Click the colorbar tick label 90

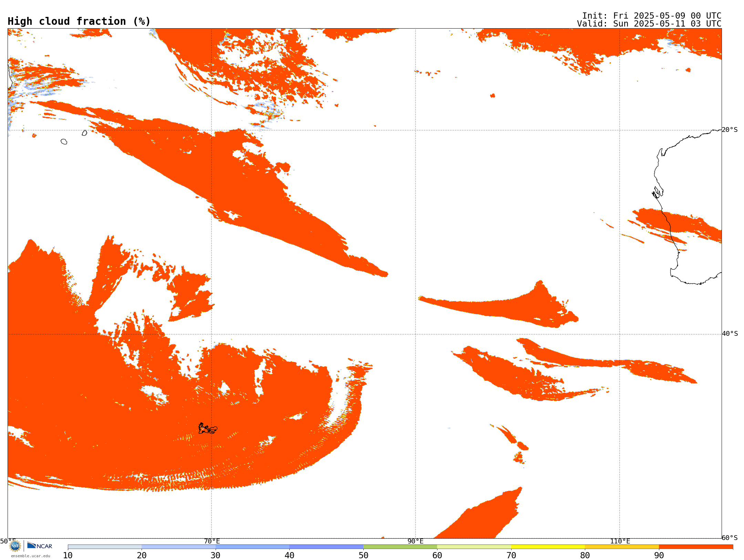[x=659, y=556]
